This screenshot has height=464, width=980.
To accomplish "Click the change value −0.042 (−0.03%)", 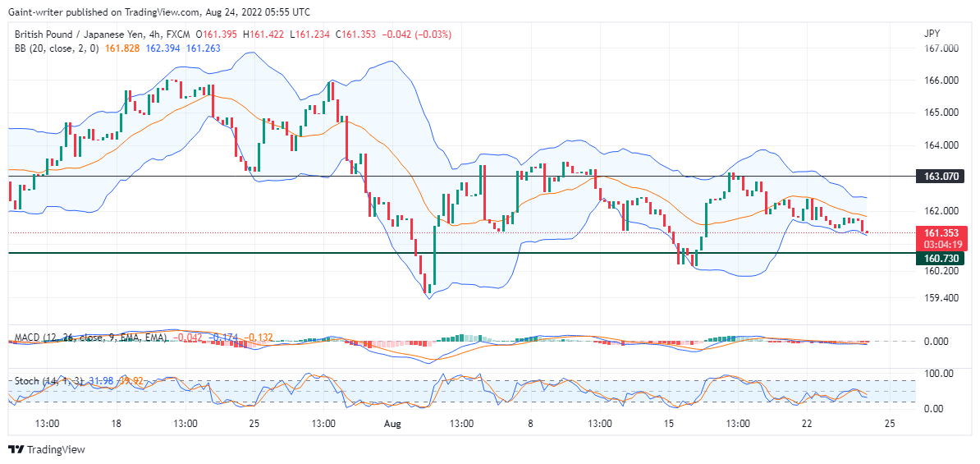I will 417,34.
